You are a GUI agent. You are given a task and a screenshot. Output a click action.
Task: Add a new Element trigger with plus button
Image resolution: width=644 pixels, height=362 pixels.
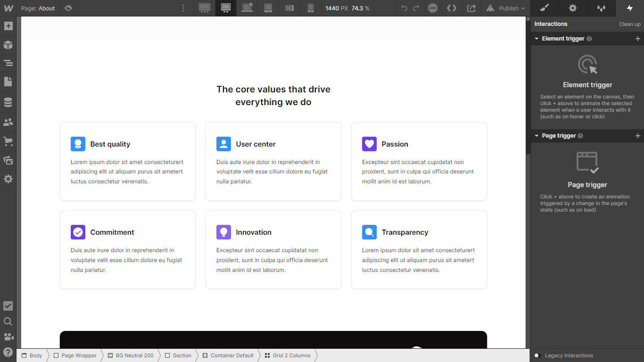637,38
